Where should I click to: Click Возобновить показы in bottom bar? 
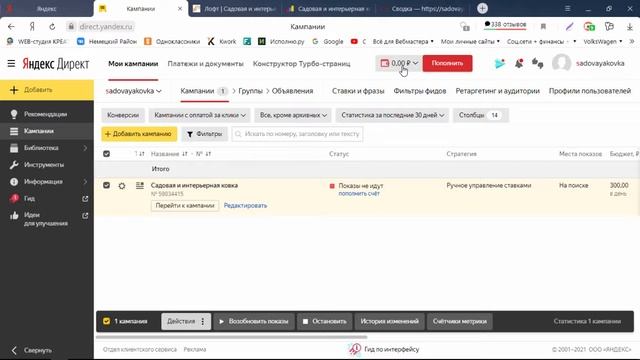(254, 322)
